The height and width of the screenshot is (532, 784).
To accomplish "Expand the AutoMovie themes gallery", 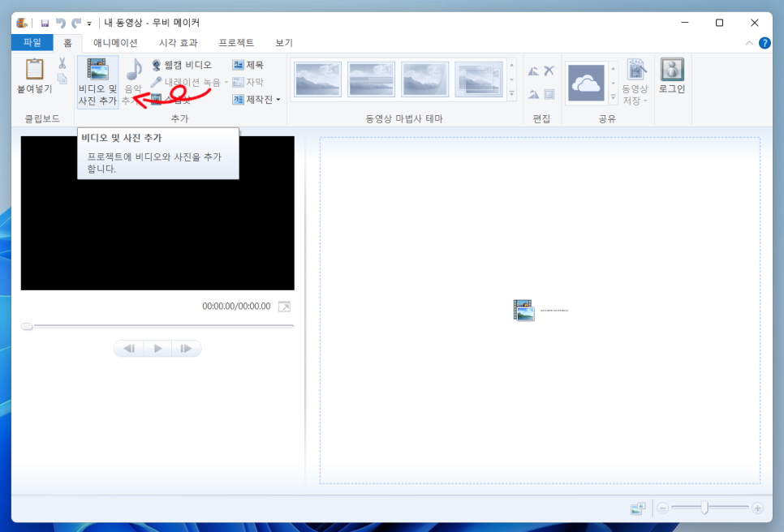I will 511,93.
